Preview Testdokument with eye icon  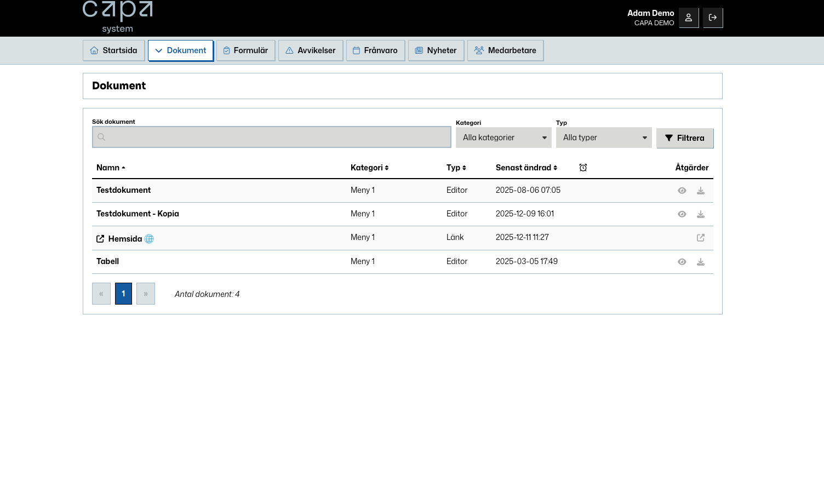click(x=682, y=191)
